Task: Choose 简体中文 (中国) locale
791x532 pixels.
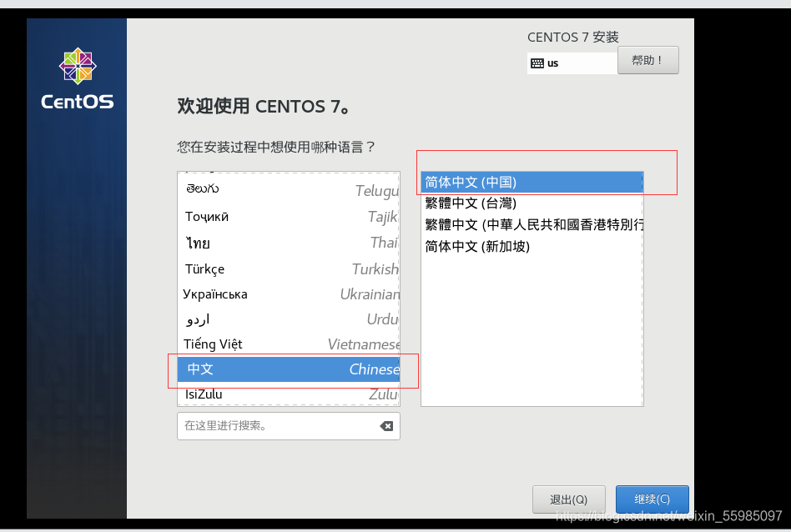Action: pos(532,182)
